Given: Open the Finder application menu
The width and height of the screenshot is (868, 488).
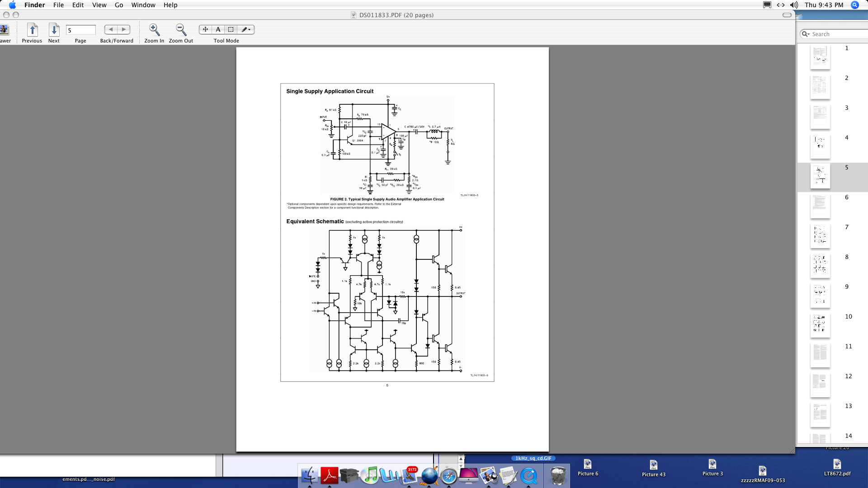Looking at the screenshot, I should click(x=34, y=5).
